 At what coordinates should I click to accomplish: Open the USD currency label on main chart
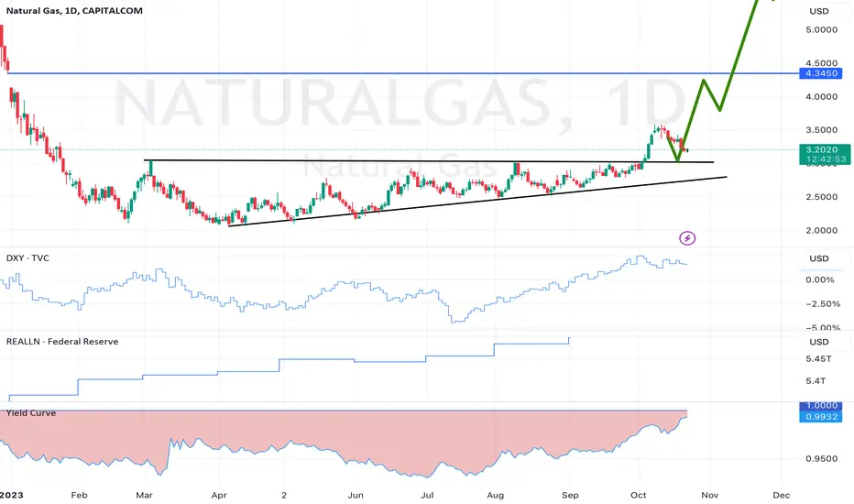[x=818, y=11]
